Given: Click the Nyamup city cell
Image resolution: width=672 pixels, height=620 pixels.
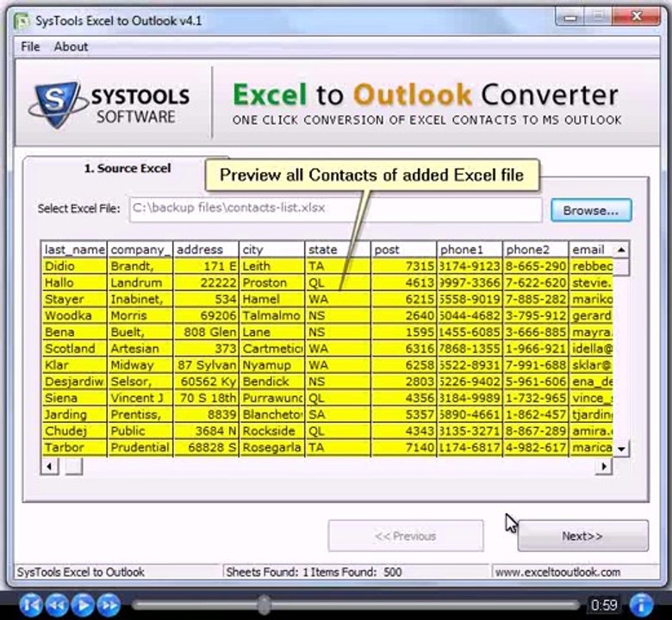Looking at the screenshot, I should pos(272,365).
